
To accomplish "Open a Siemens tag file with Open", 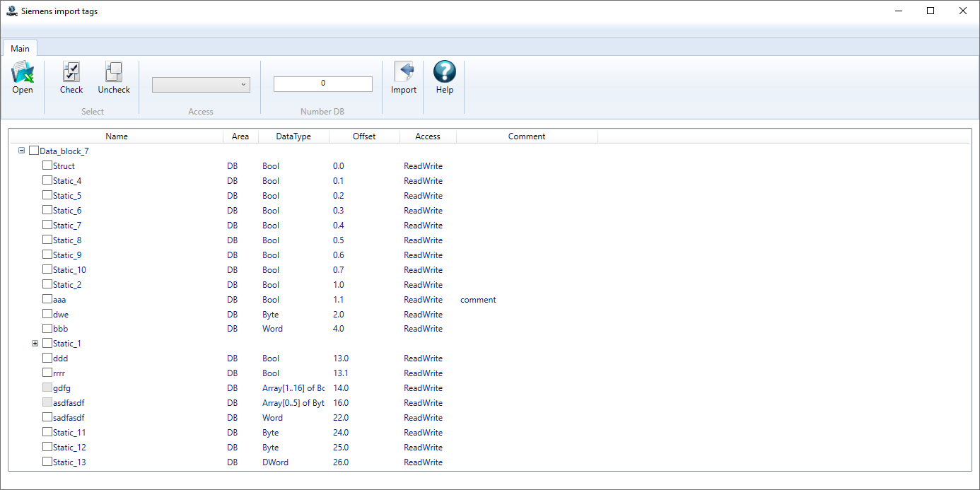I will click(x=23, y=78).
